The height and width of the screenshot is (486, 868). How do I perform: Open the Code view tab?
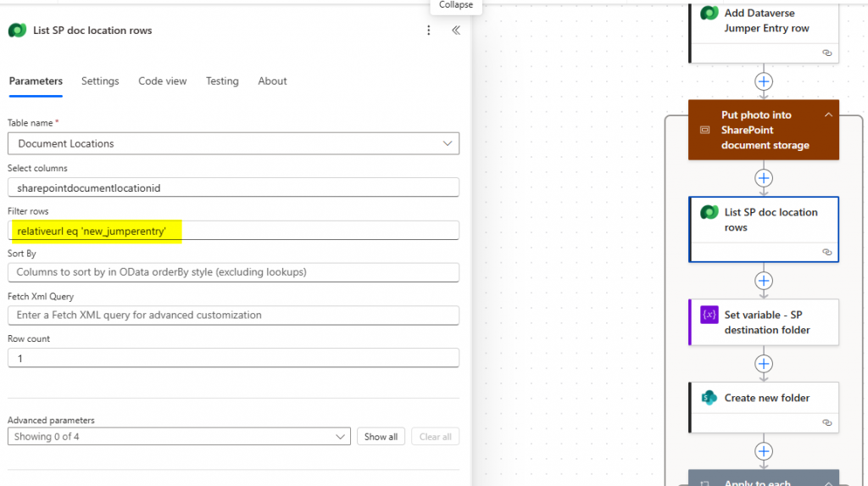(x=162, y=81)
